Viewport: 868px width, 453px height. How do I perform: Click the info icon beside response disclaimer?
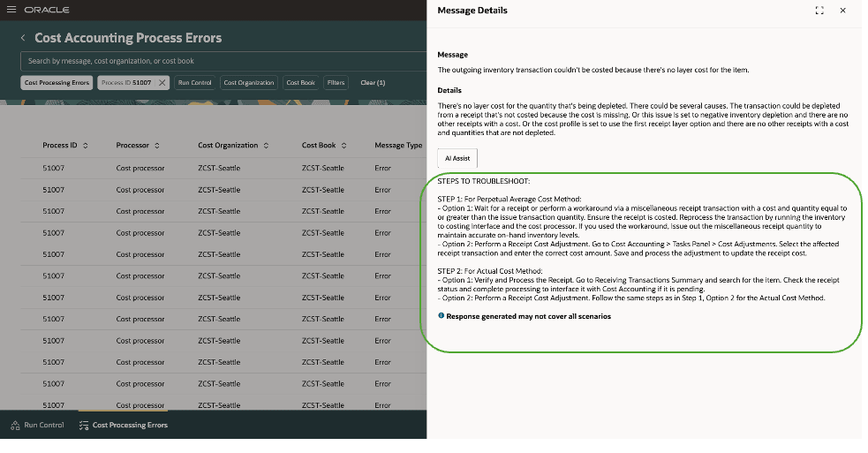442,315
